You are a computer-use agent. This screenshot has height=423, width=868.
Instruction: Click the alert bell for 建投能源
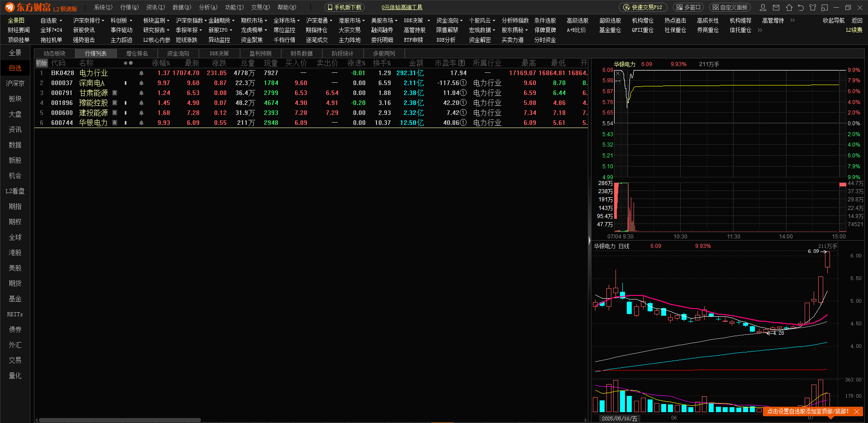pos(141,113)
